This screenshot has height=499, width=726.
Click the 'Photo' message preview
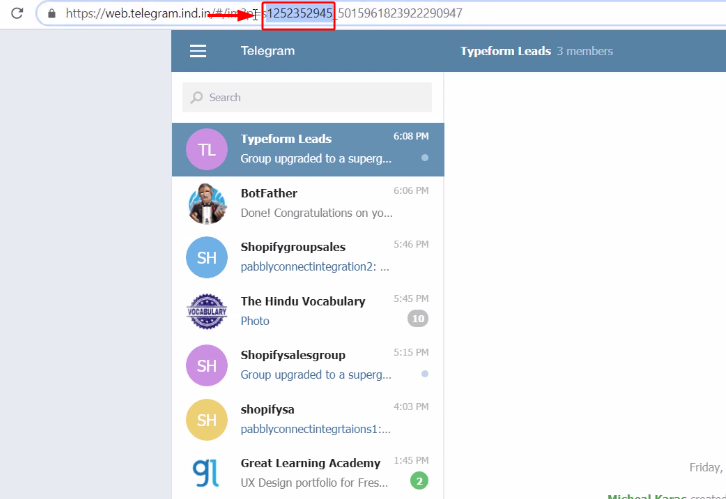(255, 321)
